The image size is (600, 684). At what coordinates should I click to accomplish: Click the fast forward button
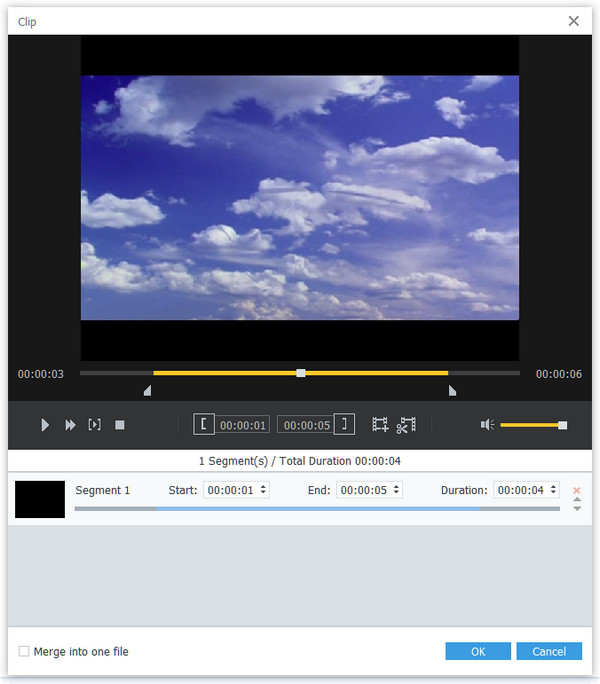click(70, 425)
